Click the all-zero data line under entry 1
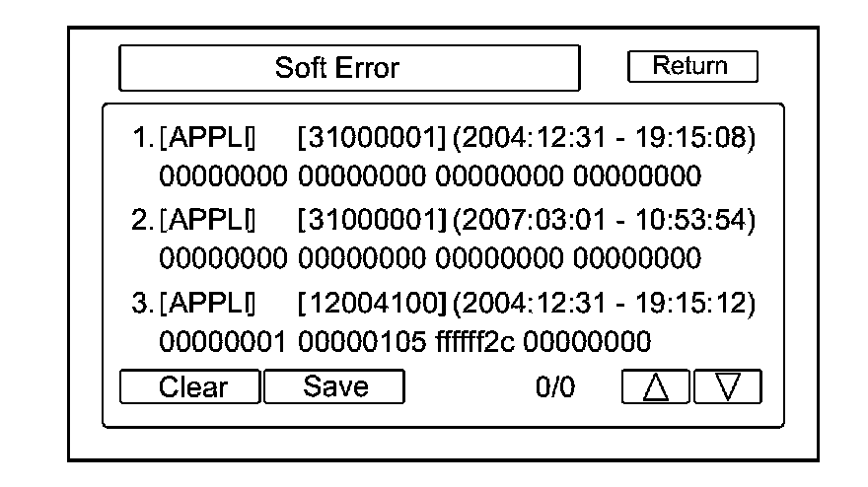 430,177
